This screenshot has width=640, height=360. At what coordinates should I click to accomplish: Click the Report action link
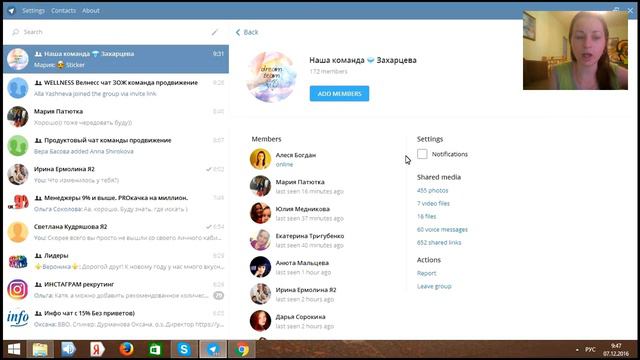(x=427, y=273)
